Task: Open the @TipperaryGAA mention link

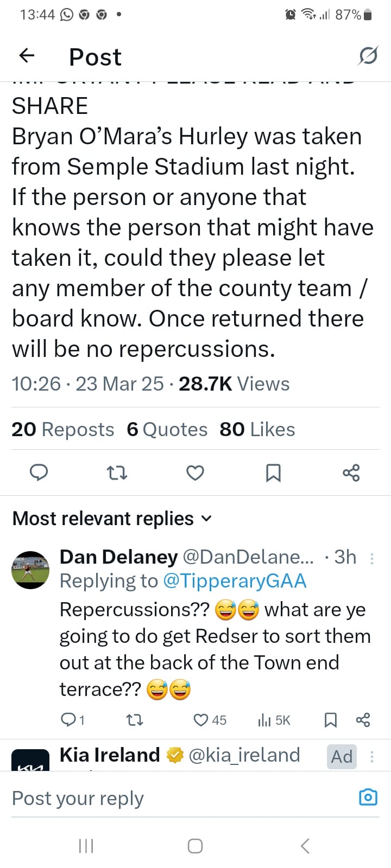Action: pos(235,581)
